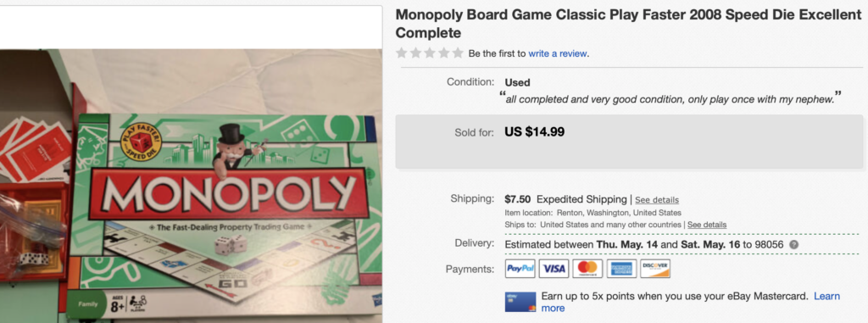Click the eBay Mastercard promo card icon
Viewport: 868px width, 323px height.
520,302
